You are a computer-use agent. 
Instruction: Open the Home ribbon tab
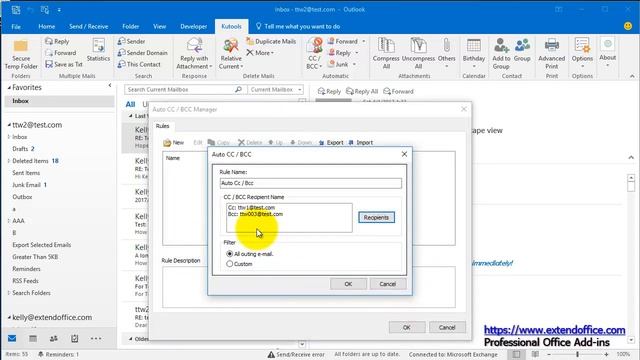point(47,27)
